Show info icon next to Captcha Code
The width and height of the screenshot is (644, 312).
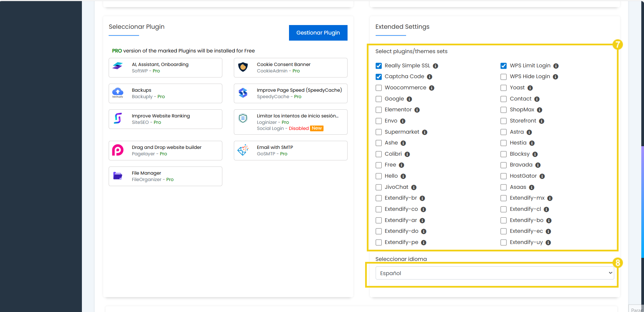coord(429,77)
